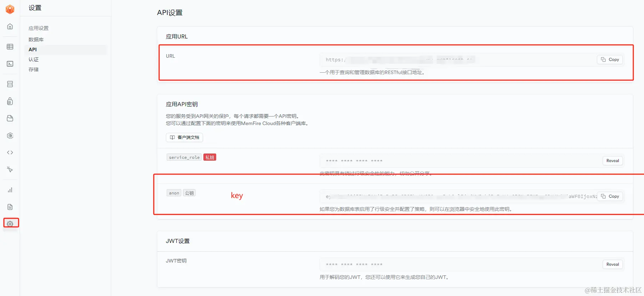Open the SQL editor terminal icon
644x296 pixels.
10,64
